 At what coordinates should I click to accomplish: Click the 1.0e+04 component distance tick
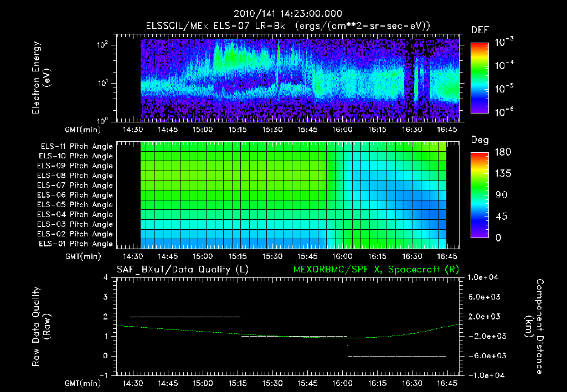point(483,277)
